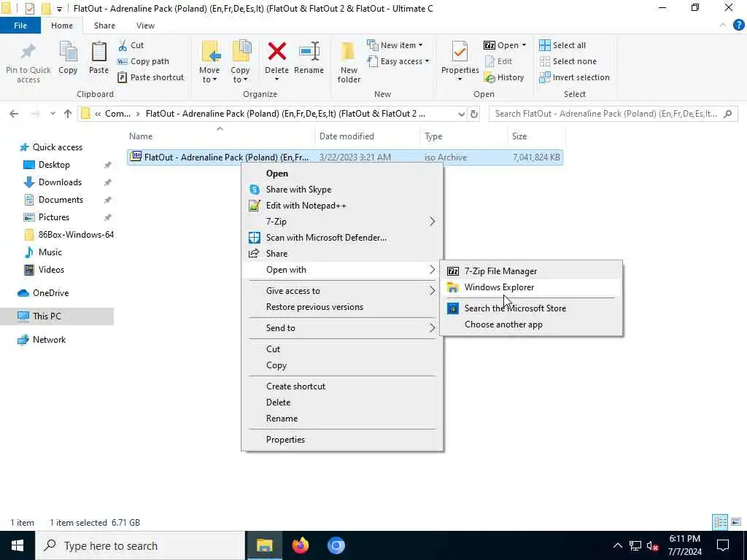Sort by the Name column header

tap(220, 136)
